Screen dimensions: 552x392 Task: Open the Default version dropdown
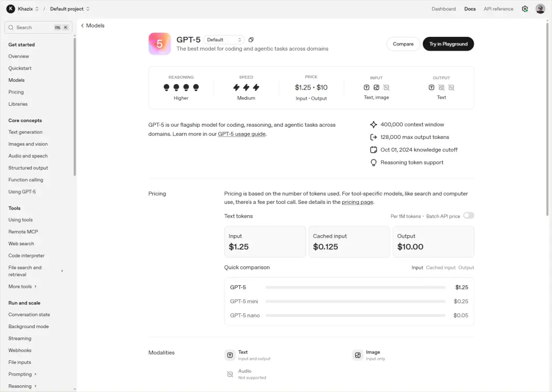tap(224, 40)
